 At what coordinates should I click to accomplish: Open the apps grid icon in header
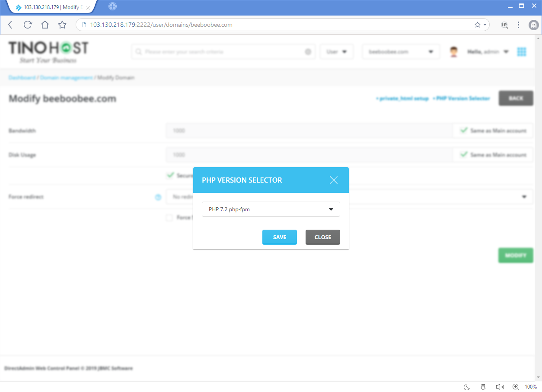tap(522, 52)
